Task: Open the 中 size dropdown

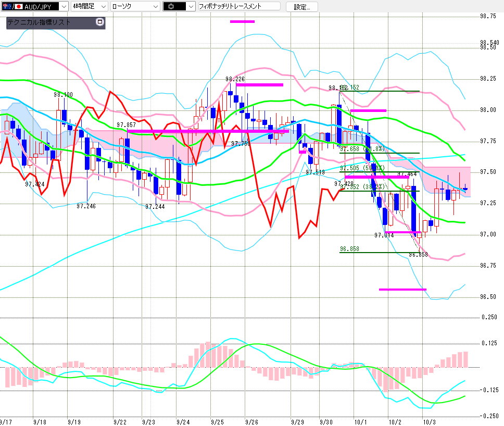Action: click(x=190, y=6)
